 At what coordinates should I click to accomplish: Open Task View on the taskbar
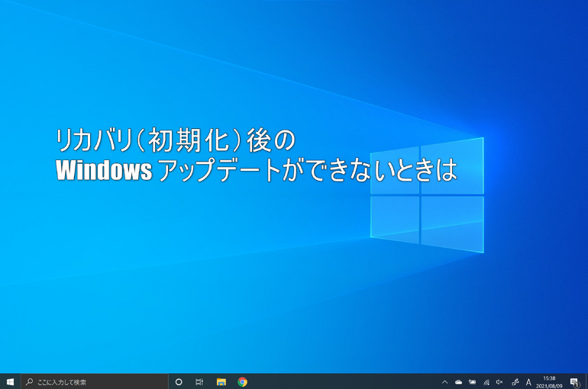(x=199, y=382)
